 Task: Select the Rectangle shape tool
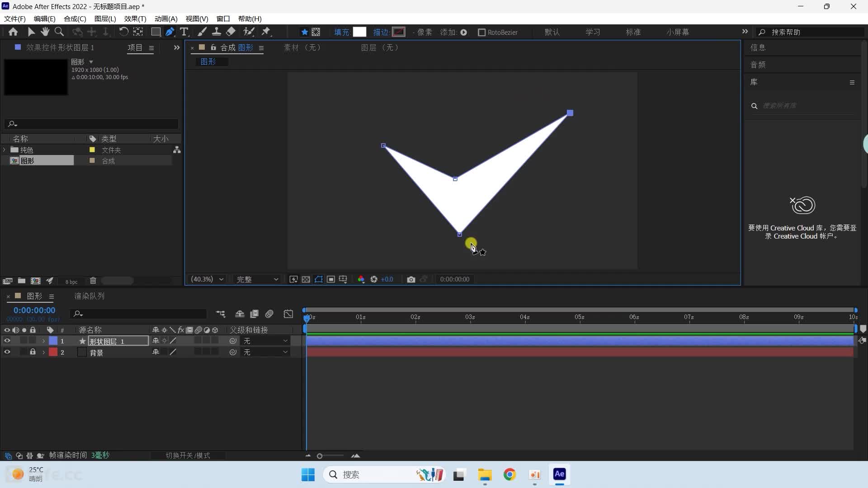tap(156, 32)
